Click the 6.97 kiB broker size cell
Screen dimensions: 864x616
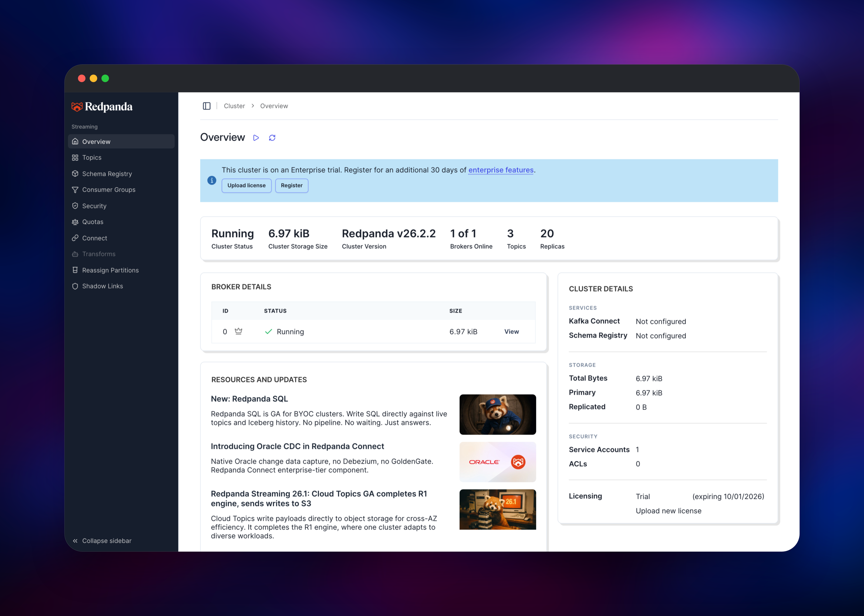(464, 331)
